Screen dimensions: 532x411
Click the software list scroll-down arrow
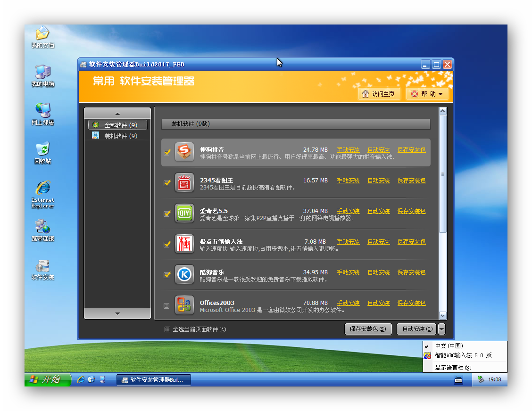pyautogui.click(x=442, y=315)
